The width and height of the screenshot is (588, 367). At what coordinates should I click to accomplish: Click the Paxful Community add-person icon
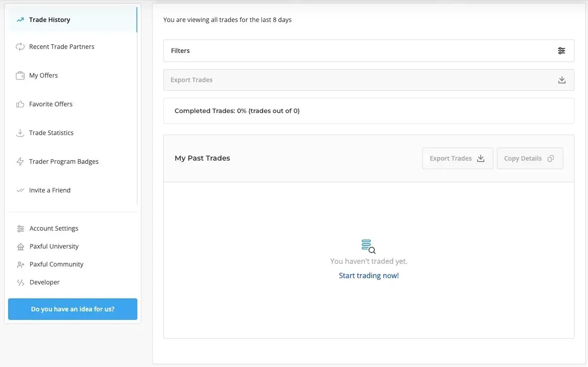(20, 264)
